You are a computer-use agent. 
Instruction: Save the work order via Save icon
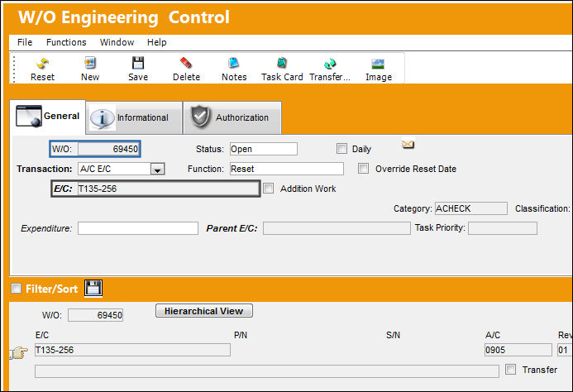pyautogui.click(x=138, y=63)
